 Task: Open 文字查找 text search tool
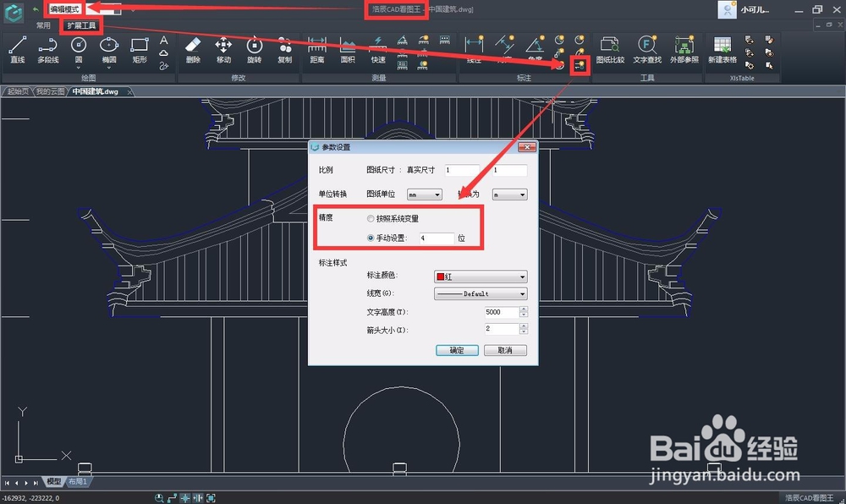[x=647, y=50]
